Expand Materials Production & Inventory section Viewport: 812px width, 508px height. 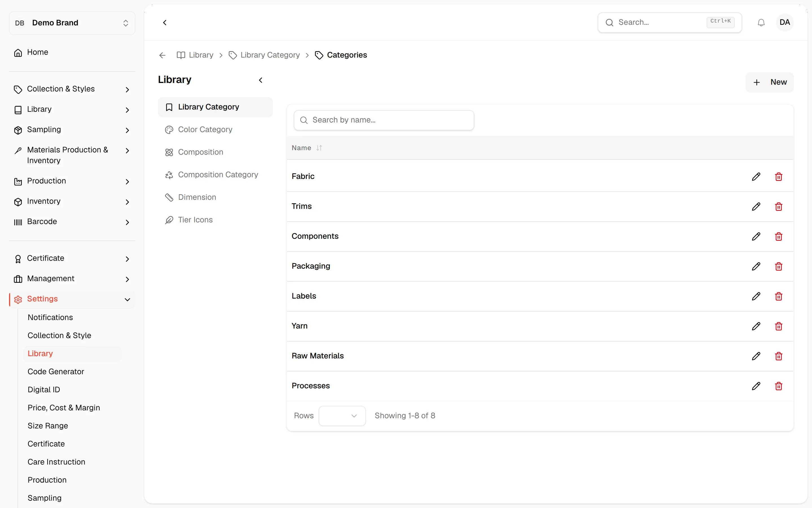coord(72,155)
